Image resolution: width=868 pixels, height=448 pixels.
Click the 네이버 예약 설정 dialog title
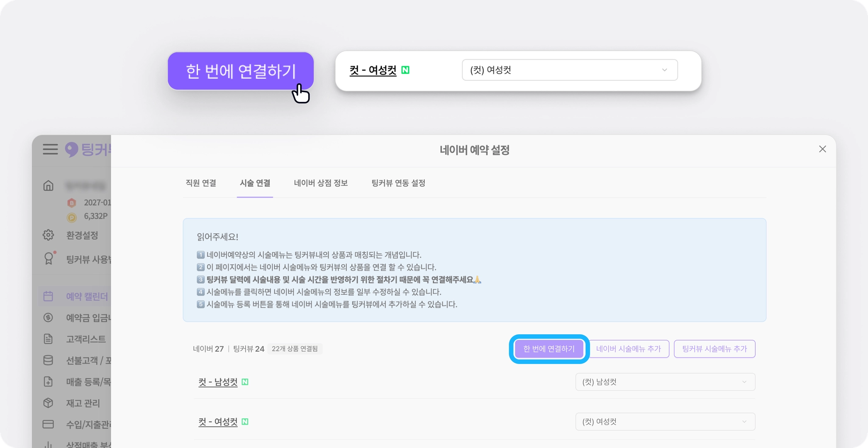(475, 150)
